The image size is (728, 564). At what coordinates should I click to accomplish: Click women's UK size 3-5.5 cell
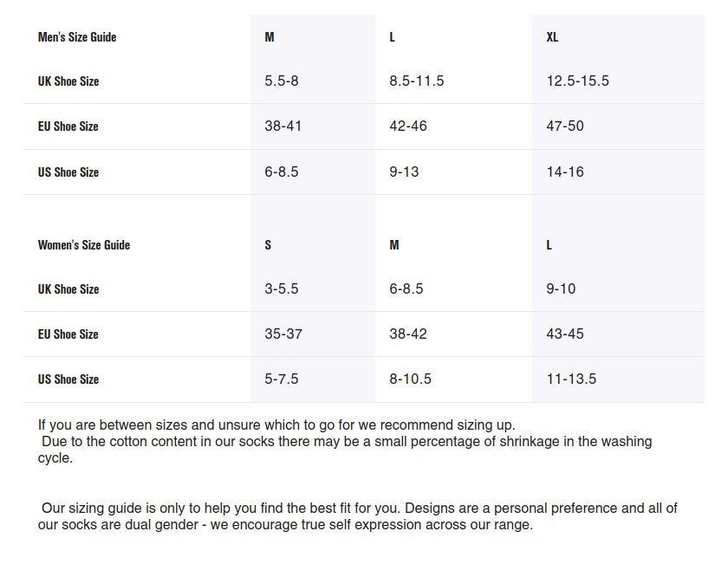pos(282,289)
